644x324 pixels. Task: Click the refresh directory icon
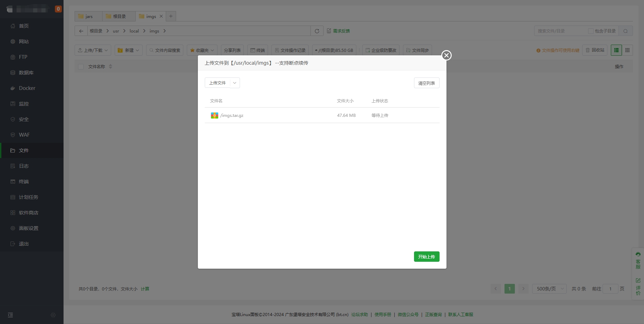(x=317, y=31)
